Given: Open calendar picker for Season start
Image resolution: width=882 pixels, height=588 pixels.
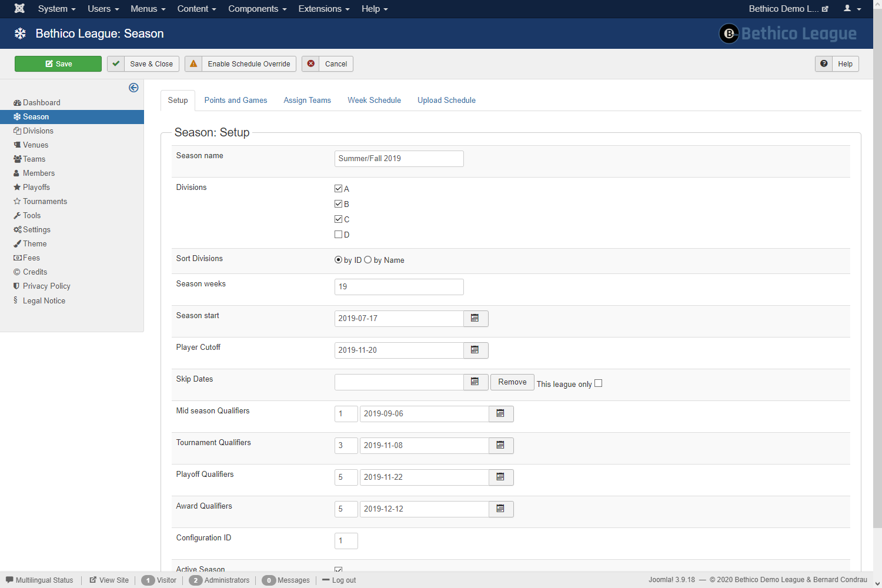Looking at the screenshot, I should (475, 318).
